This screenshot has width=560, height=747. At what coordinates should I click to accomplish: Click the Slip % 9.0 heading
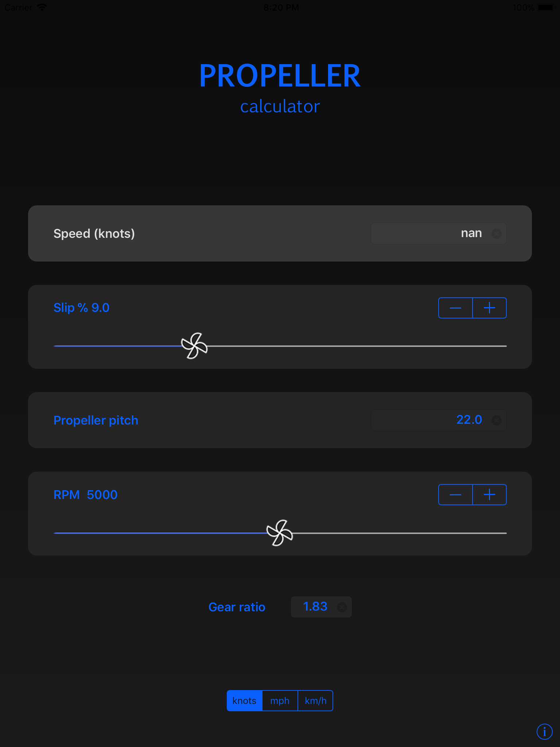[x=81, y=307]
